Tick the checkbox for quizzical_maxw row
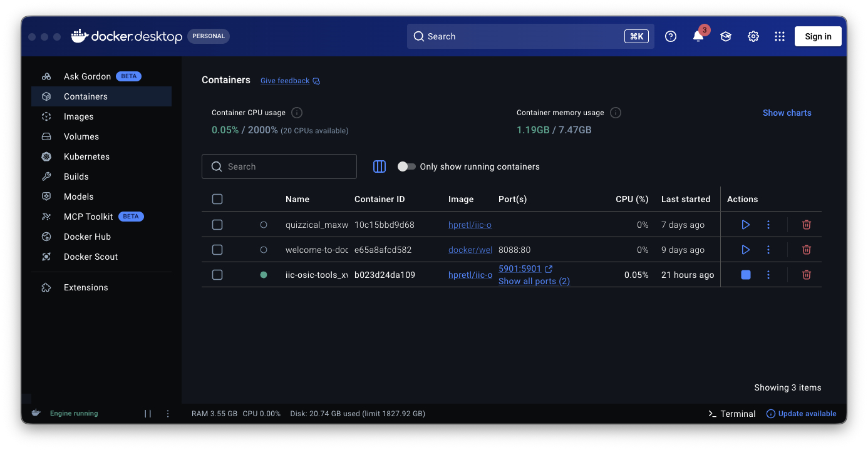 (x=217, y=225)
